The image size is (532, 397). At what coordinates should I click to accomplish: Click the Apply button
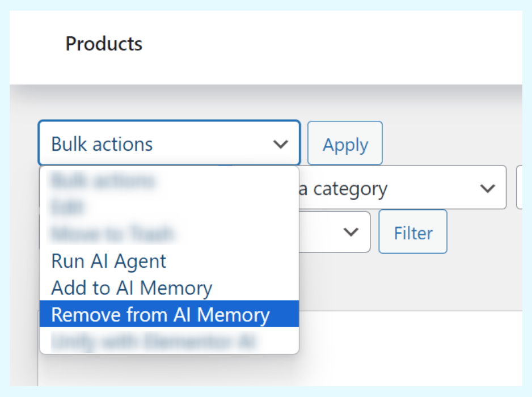(x=345, y=145)
